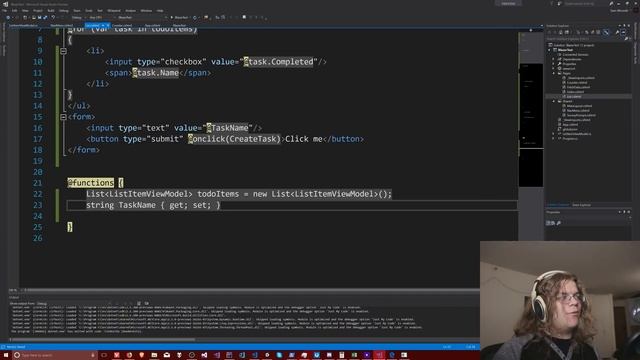Click the Save icon in the toolbar
Viewport: 640px width, 360px height.
click(x=40, y=18)
